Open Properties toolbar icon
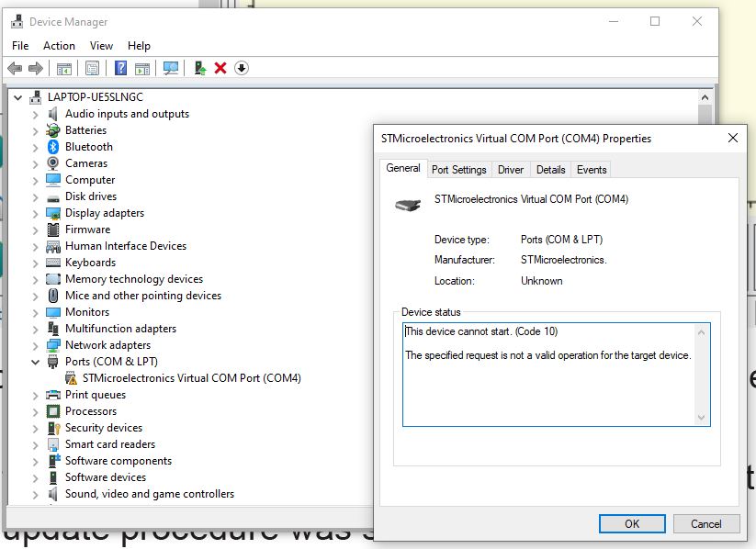 [92, 68]
